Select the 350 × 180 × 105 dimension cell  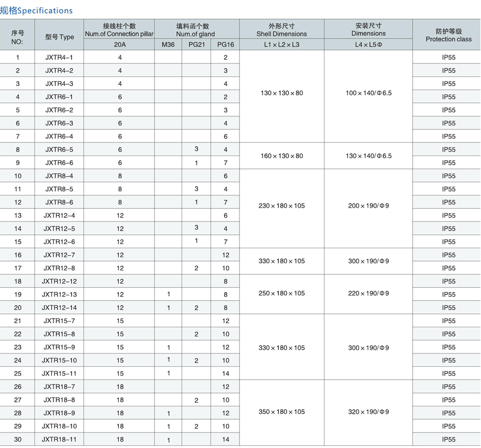[282, 412]
